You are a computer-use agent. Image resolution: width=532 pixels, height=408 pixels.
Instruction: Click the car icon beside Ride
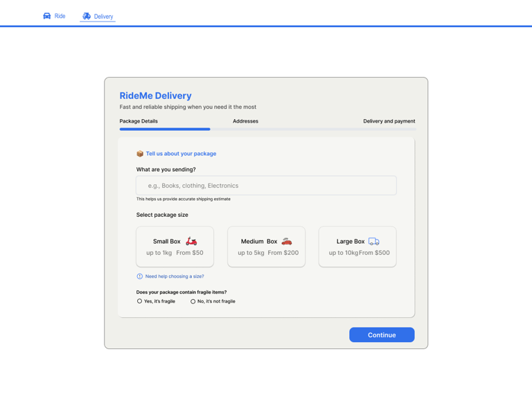47,16
